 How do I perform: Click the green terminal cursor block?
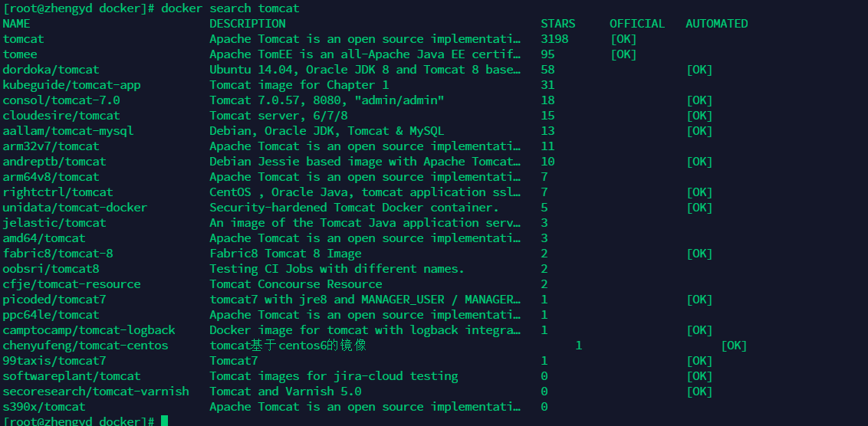click(x=164, y=421)
